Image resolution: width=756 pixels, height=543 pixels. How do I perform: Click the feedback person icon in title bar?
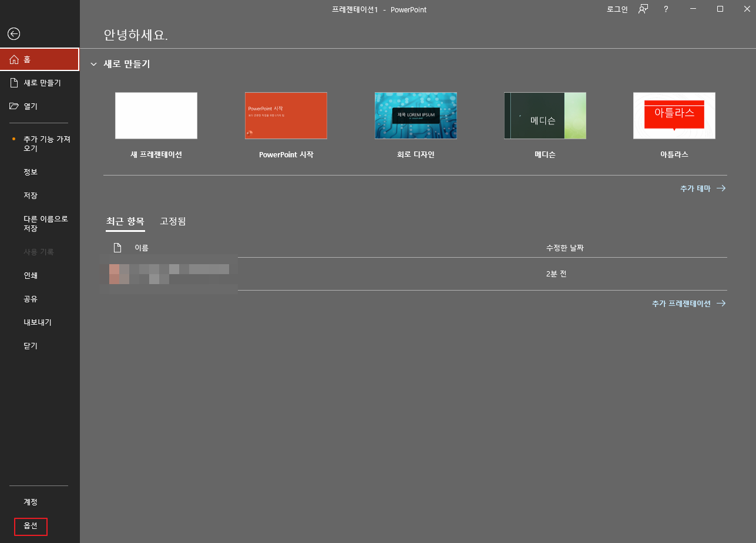(x=643, y=9)
